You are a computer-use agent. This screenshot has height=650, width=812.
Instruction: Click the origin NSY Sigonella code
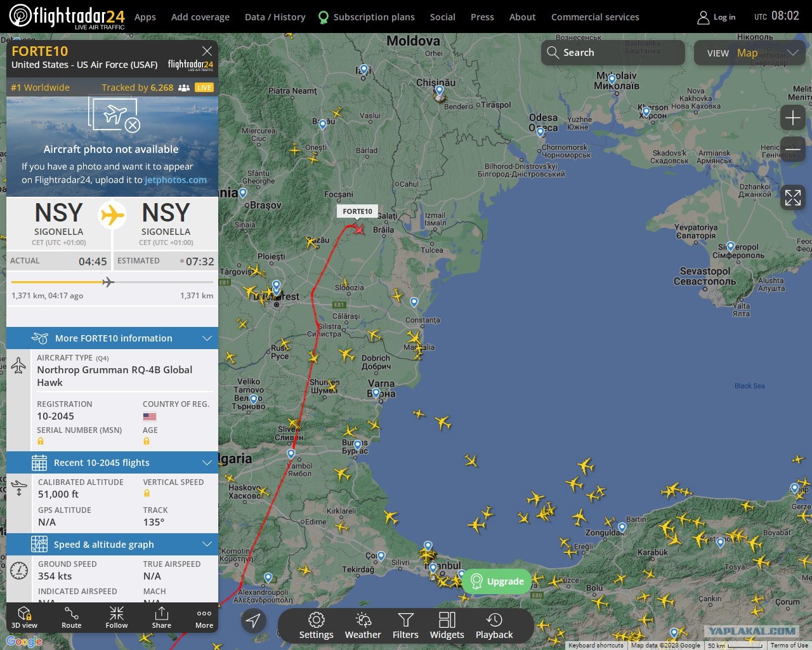(58, 213)
